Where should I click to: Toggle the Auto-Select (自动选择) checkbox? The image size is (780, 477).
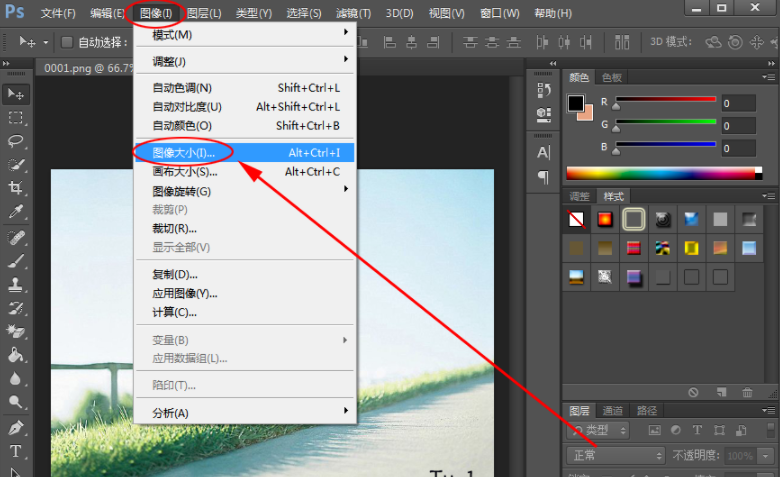click(x=67, y=42)
